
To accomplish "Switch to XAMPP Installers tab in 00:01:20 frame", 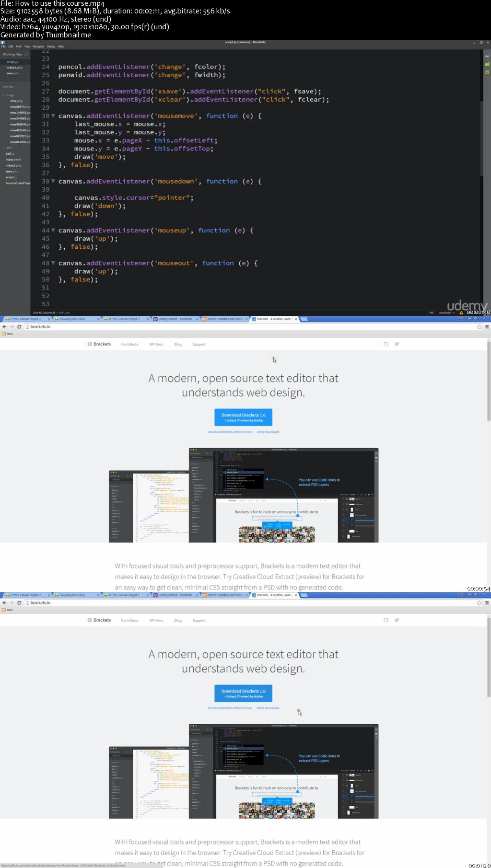I will point(225,595).
